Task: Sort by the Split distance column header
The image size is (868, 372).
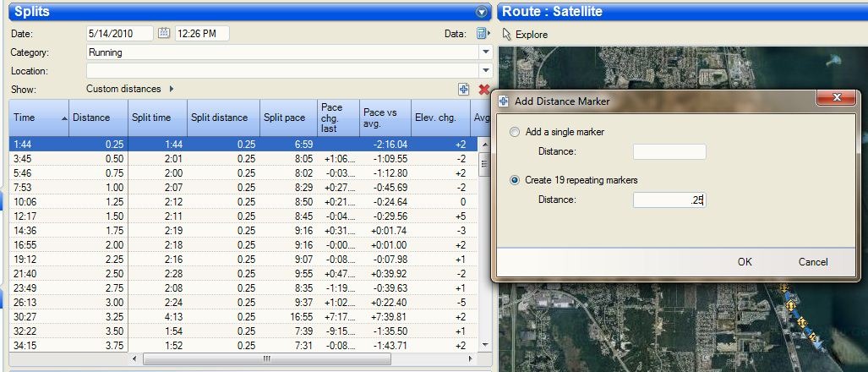Action: point(224,118)
